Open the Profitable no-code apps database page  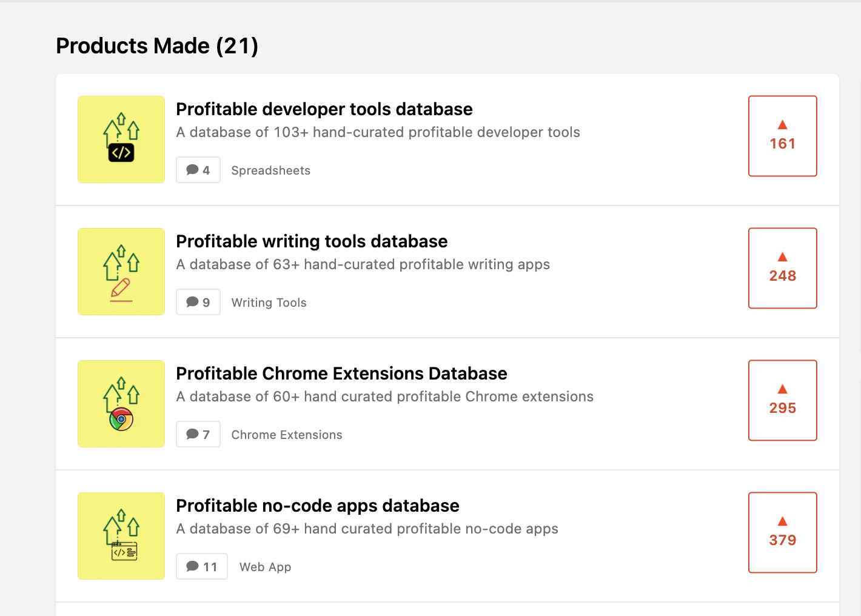click(317, 506)
